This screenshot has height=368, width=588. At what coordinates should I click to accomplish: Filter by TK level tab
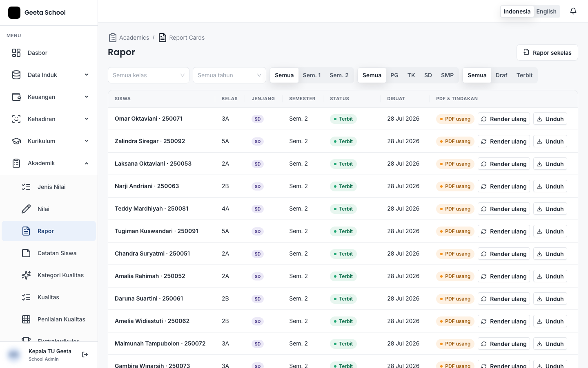[x=411, y=75]
